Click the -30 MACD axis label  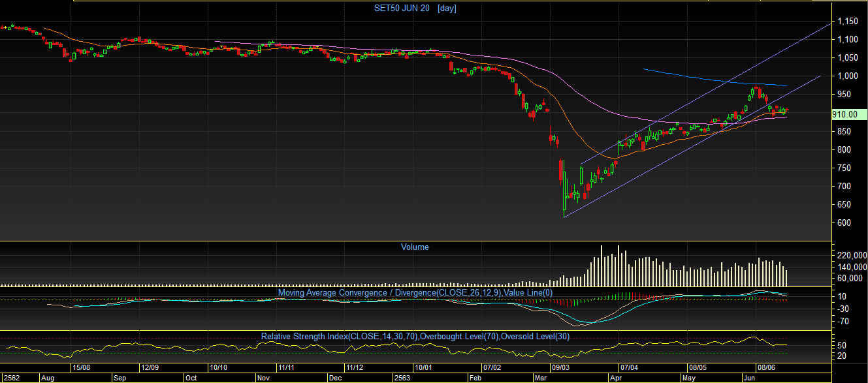click(844, 309)
